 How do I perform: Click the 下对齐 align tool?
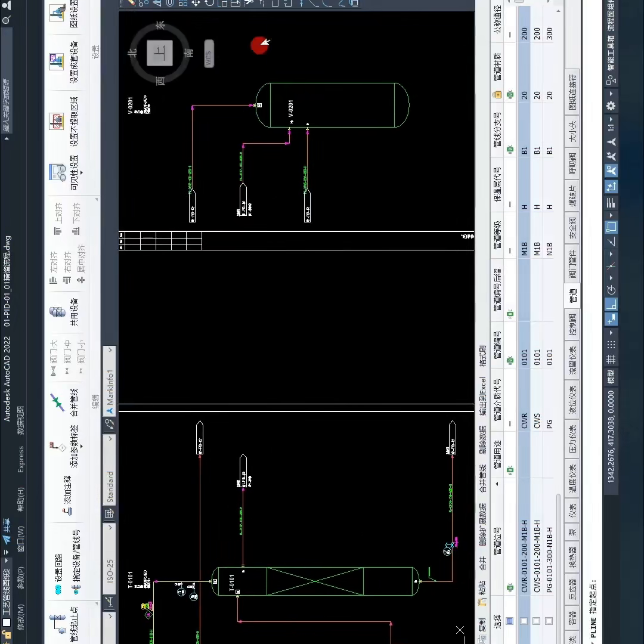(x=76, y=218)
